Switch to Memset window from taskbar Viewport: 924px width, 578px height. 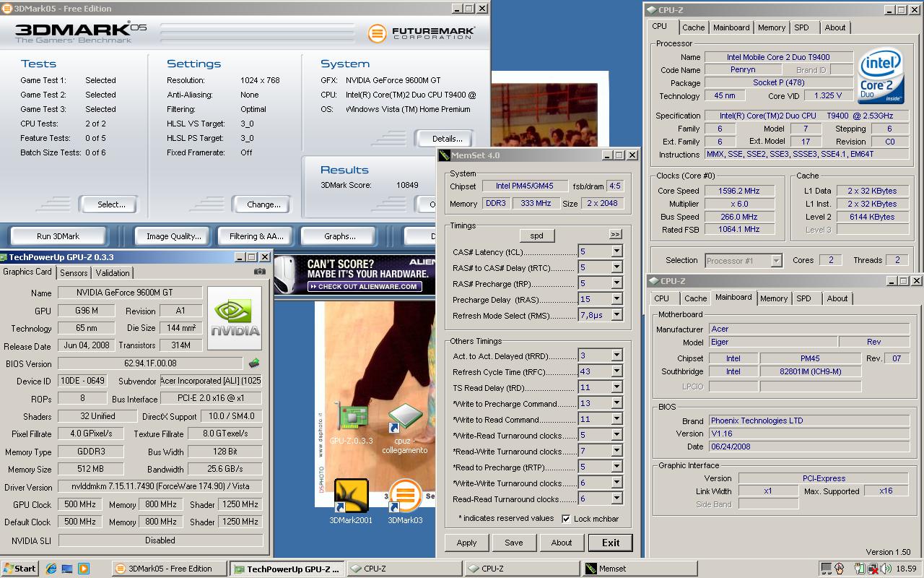click(640, 569)
